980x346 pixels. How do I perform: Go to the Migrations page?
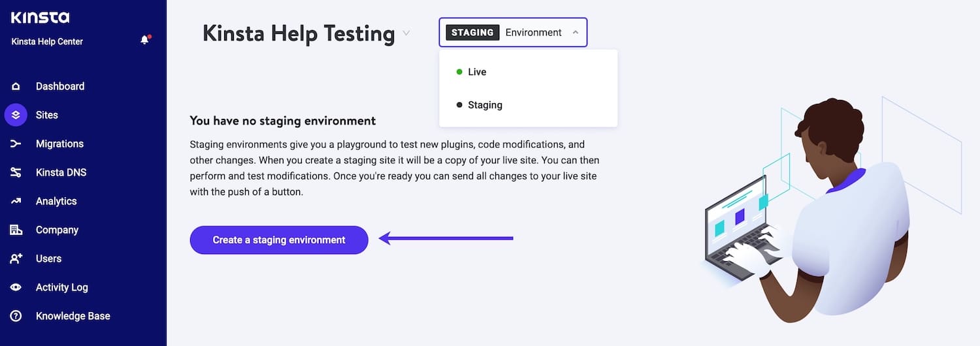[59, 144]
